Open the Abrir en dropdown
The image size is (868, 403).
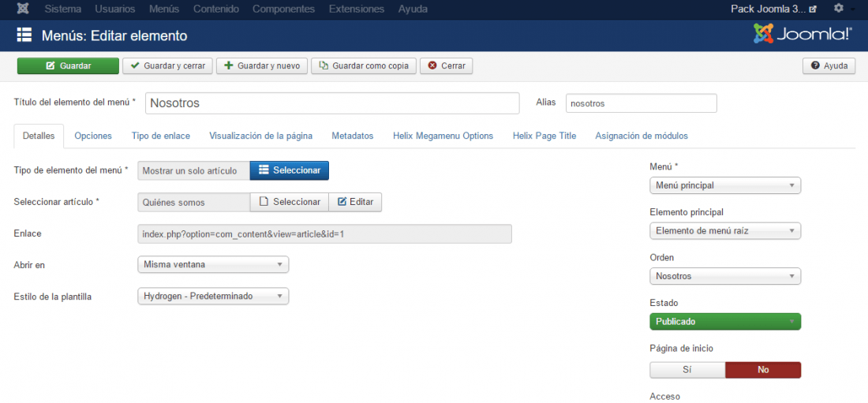pos(213,265)
